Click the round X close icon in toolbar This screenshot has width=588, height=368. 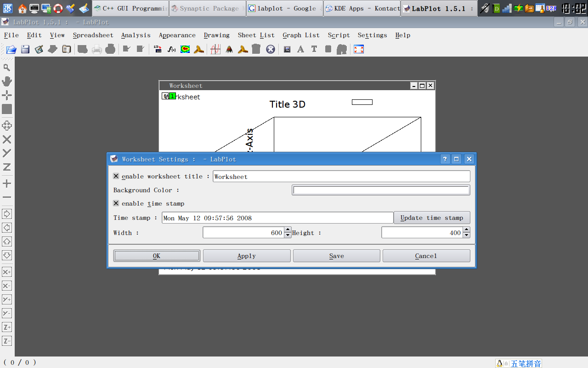(271, 49)
